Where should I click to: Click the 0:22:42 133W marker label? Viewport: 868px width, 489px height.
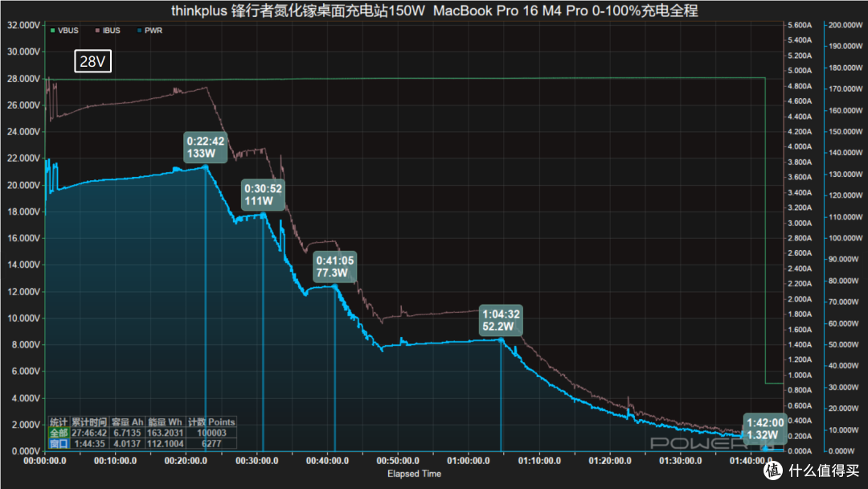click(206, 147)
